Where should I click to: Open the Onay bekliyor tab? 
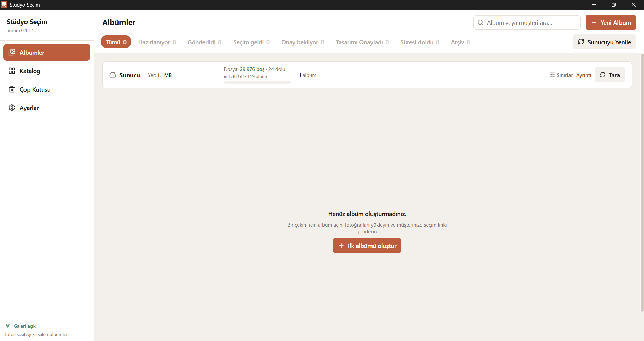pos(303,42)
